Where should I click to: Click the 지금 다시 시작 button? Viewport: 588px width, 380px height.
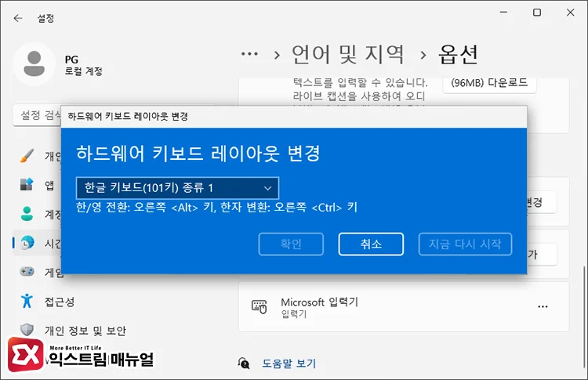click(465, 244)
